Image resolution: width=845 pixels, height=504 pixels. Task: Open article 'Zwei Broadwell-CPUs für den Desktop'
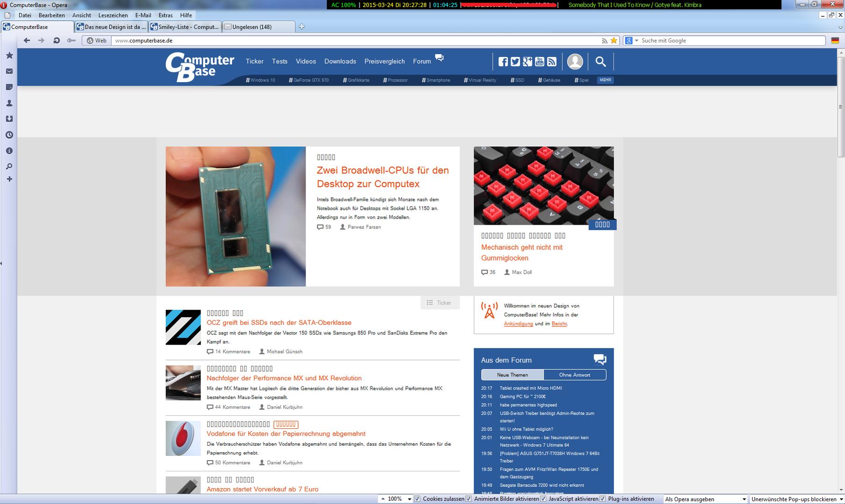[x=383, y=177]
